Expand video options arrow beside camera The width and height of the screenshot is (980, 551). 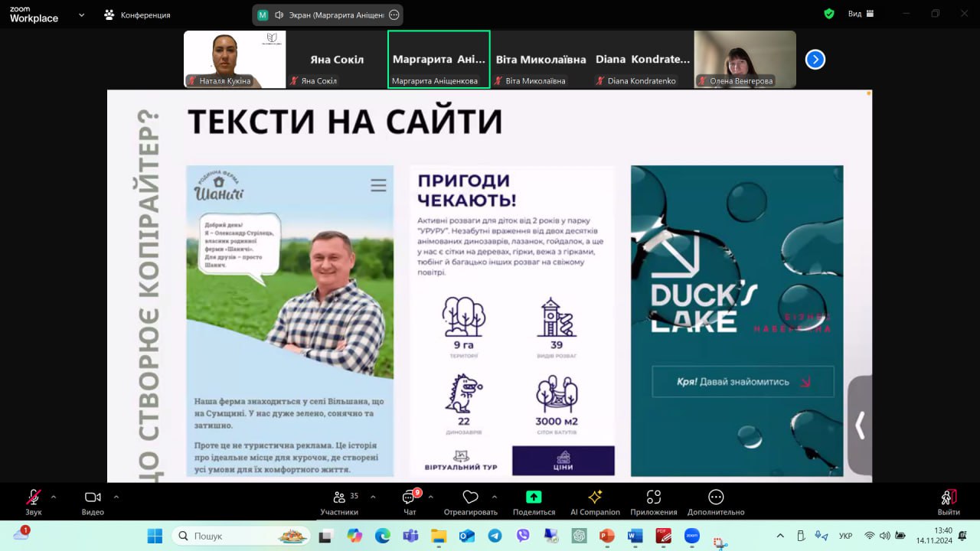[116, 496]
